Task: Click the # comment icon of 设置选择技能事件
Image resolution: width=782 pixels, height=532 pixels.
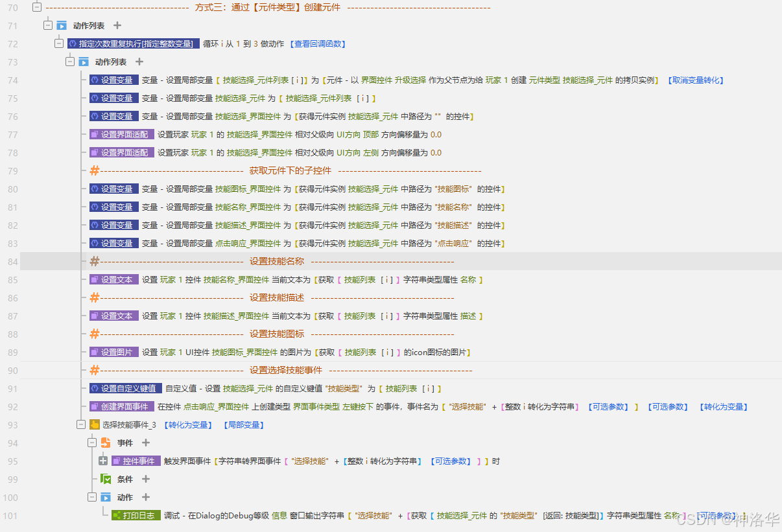Action: pyautogui.click(x=95, y=370)
